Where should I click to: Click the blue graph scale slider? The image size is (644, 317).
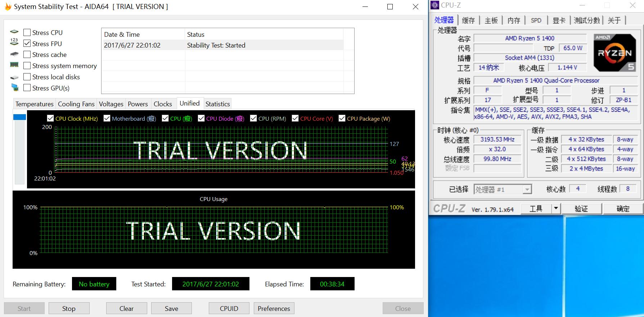(19, 117)
